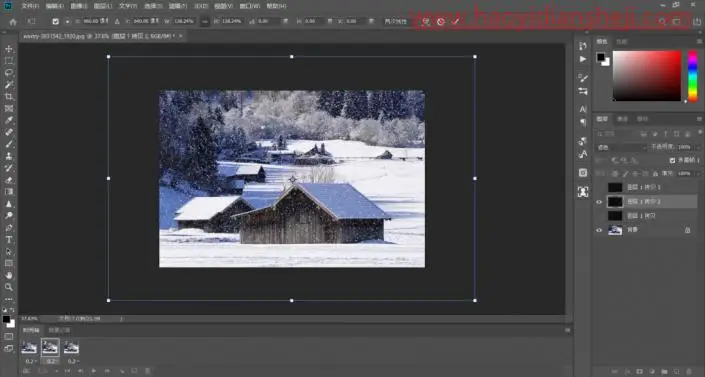Select the Path Selection tool
The width and height of the screenshot is (705, 377).
pyautogui.click(x=9, y=251)
